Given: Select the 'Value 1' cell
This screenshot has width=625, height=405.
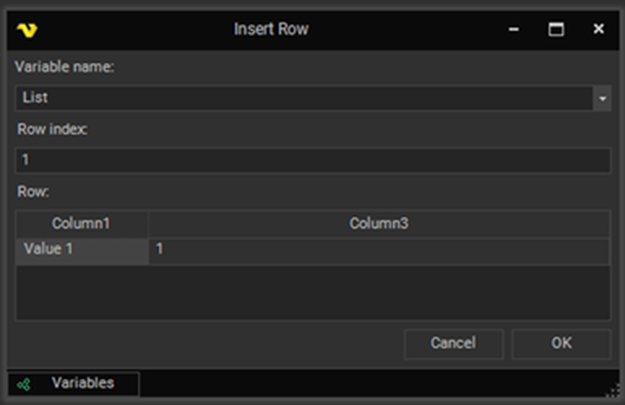Looking at the screenshot, I should [x=82, y=250].
